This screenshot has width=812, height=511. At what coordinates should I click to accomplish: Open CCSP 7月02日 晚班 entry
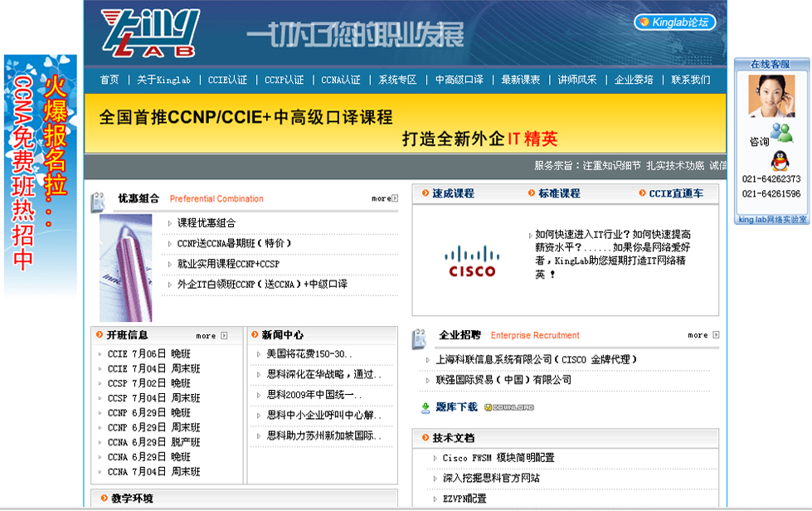(149, 383)
